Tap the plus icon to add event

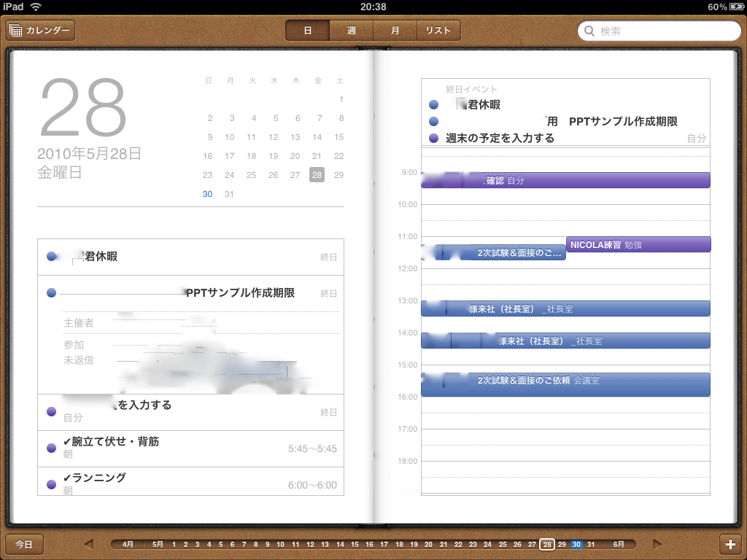729,544
